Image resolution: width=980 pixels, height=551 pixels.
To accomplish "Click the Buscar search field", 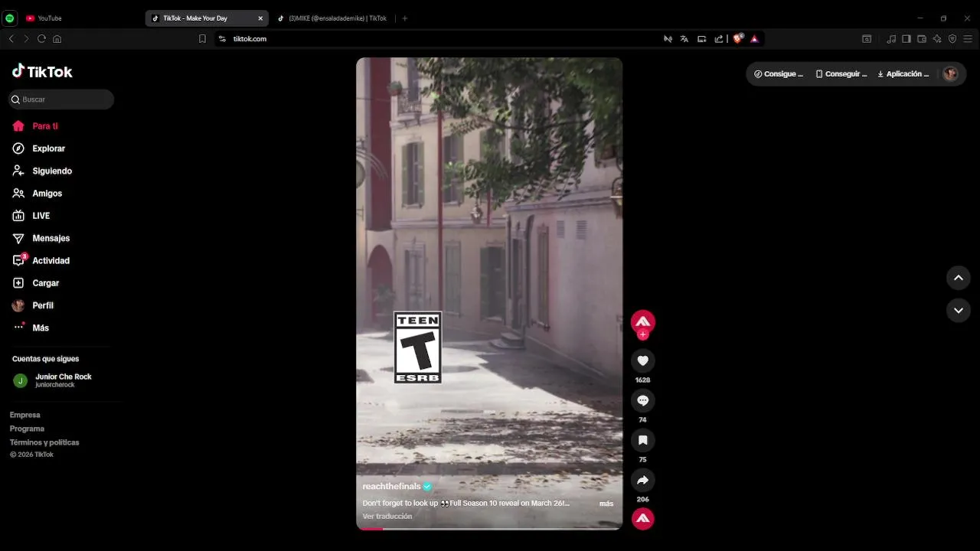I will [61, 99].
